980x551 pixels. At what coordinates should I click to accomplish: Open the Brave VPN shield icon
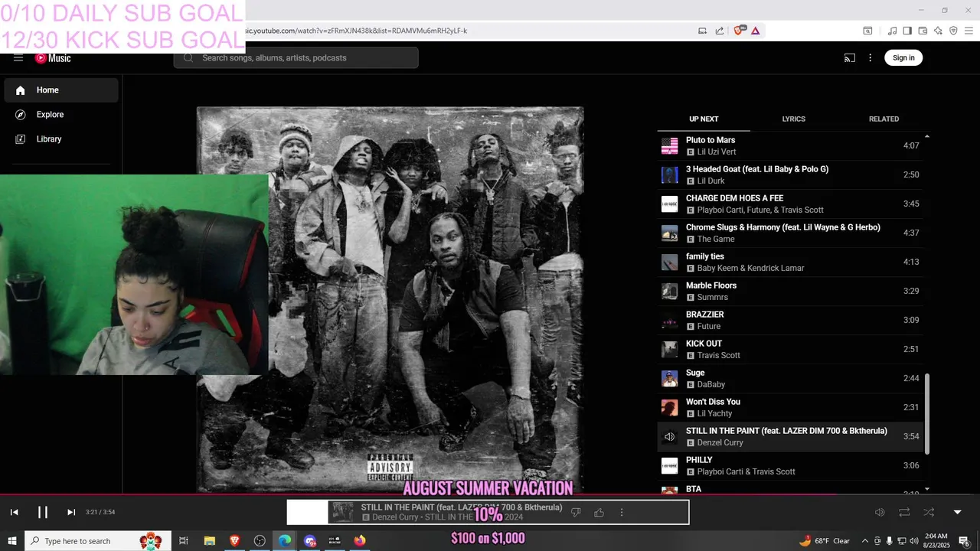953,31
